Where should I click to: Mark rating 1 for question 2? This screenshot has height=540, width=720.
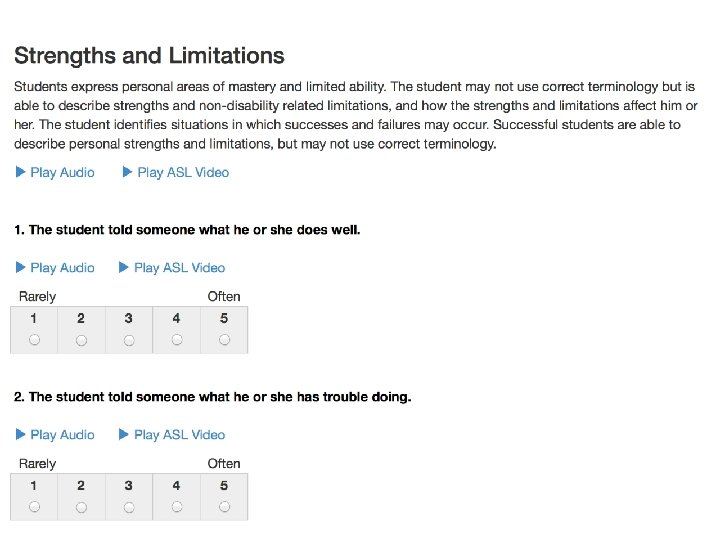[x=34, y=507]
